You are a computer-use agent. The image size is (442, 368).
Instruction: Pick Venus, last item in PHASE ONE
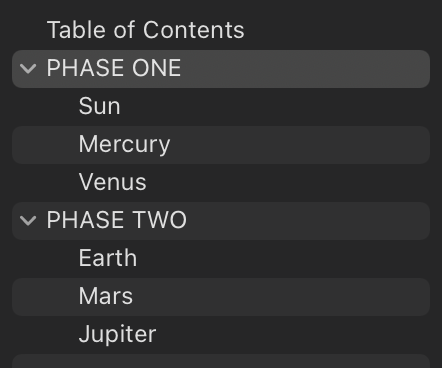(221, 183)
